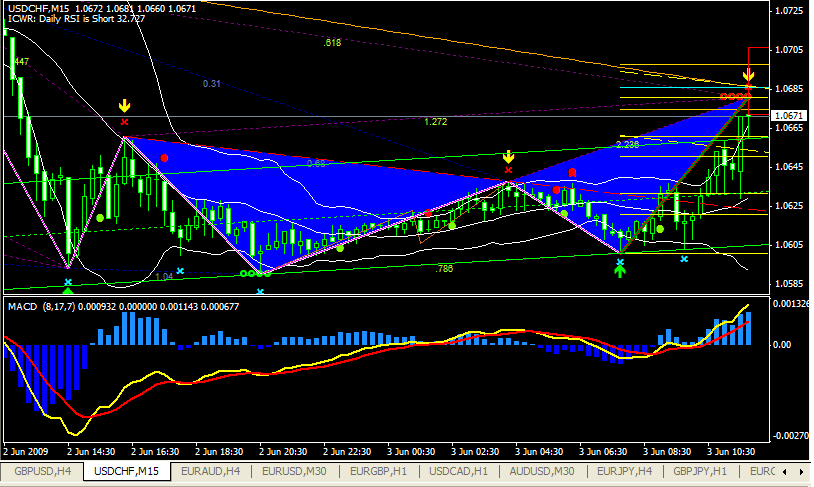Click the green dot near the 3 Jun 02:30 candles
The width and height of the screenshot is (814, 487).
point(452,225)
